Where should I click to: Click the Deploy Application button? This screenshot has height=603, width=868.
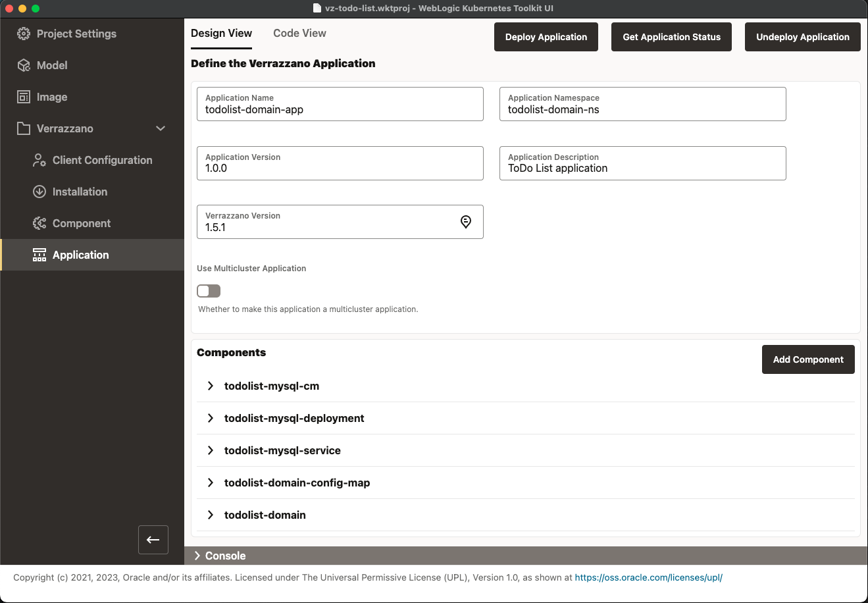546,37
